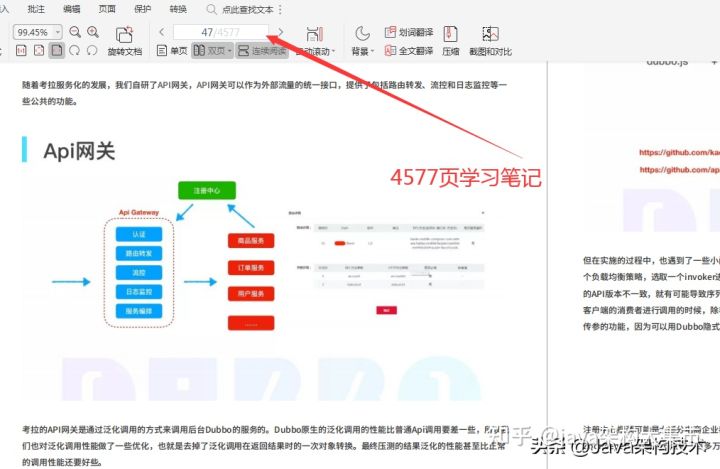
Task: Toggle the highlighted fit page icon
Action: 57,51
